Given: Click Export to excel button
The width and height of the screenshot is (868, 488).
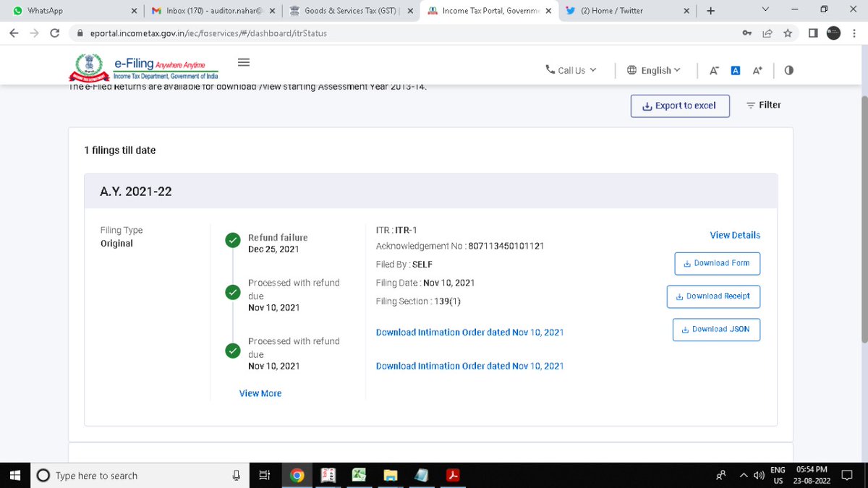Looking at the screenshot, I should click(x=680, y=106).
